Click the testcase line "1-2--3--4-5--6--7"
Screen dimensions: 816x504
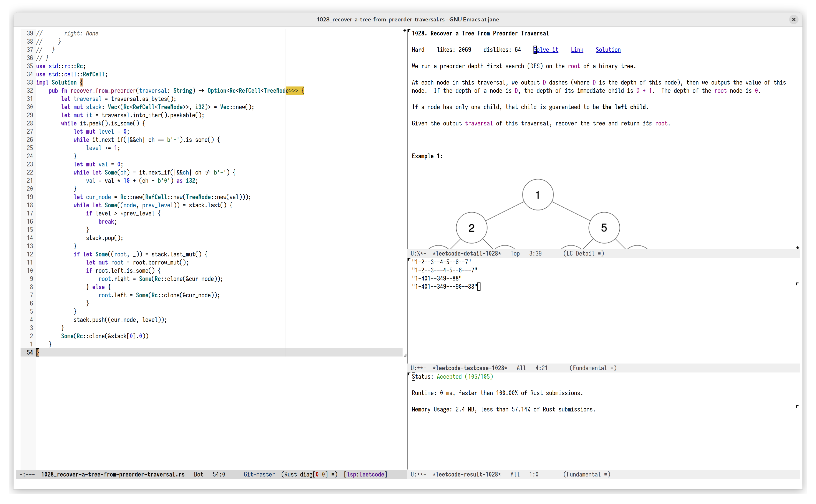pyautogui.click(x=441, y=262)
